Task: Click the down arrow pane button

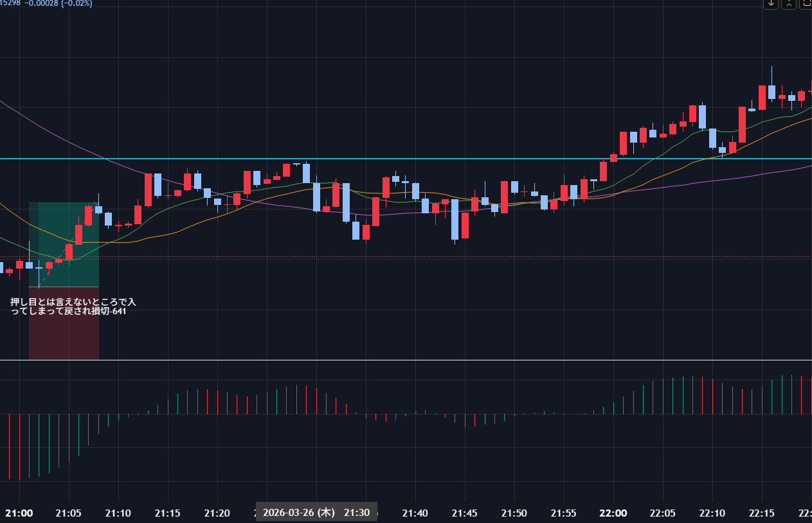Action: (771, 3)
